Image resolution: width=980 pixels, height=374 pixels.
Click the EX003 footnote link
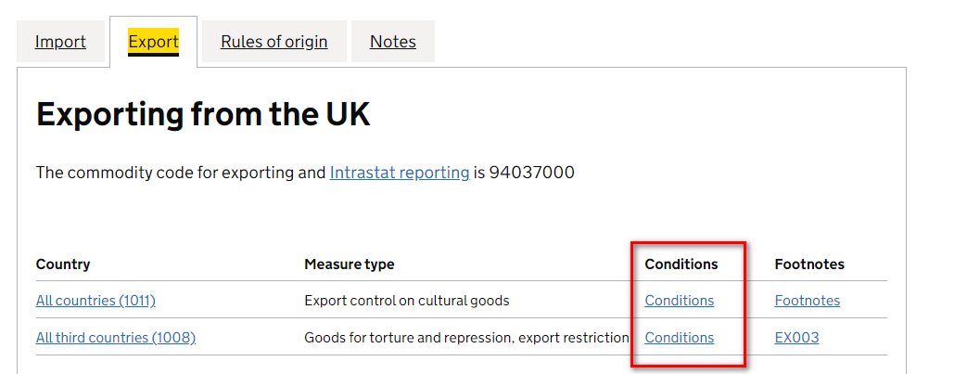pyautogui.click(x=797, y=338)
